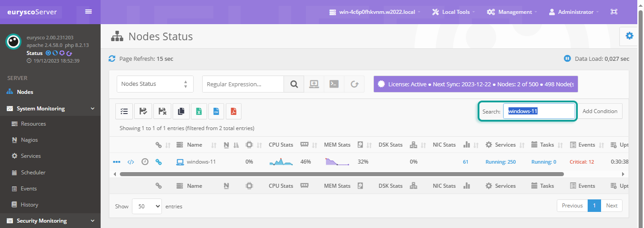
Task: Open the command terminal icon
Action: click(334, 84)
